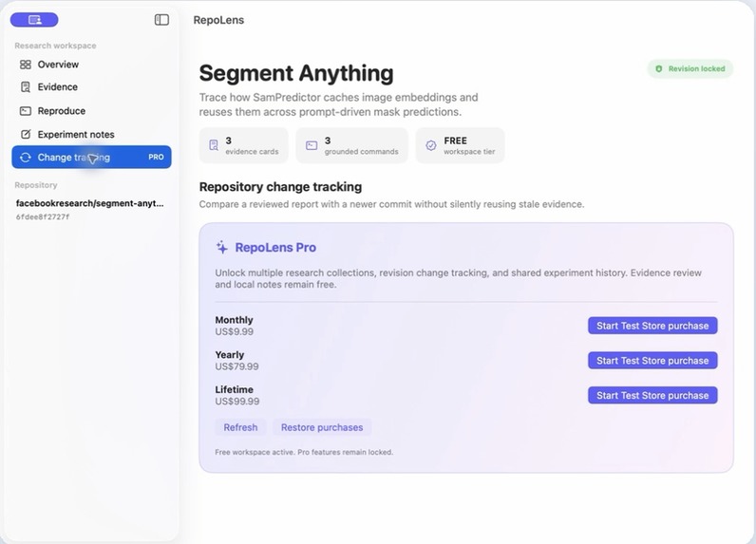Click the Segment Anything title
Image resolution: width=756 pixels, height=544 pixels.
tap(296, 73)
